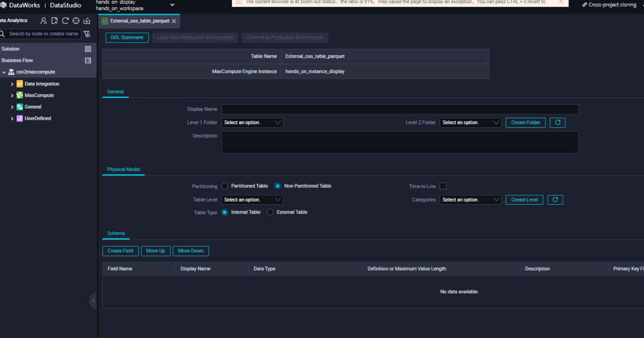Switch to the General section tab
This screenshot has width=644, height=338.
pyautogui.click(x=115, y=92)
